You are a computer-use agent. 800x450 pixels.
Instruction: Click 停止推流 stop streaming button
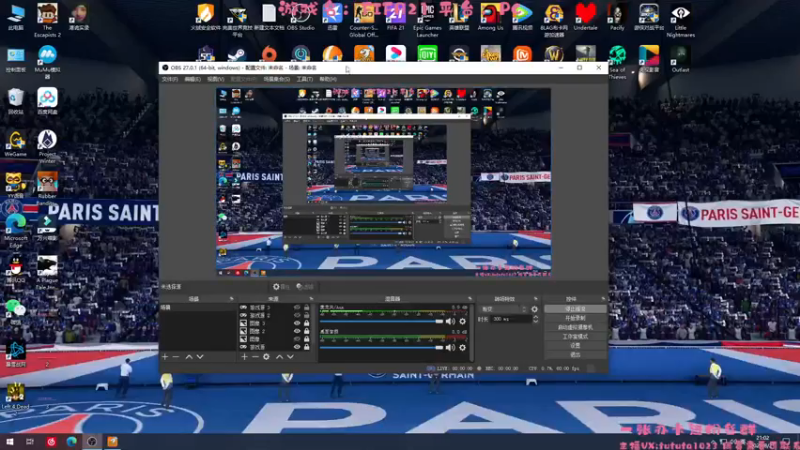[x=575, y=309]
